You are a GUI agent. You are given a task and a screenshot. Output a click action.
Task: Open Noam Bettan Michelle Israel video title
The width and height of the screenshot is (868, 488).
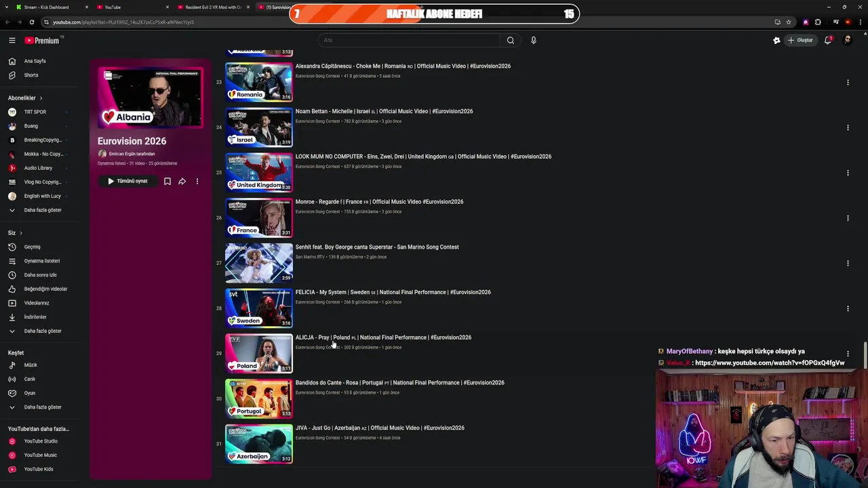coord(384,111)
